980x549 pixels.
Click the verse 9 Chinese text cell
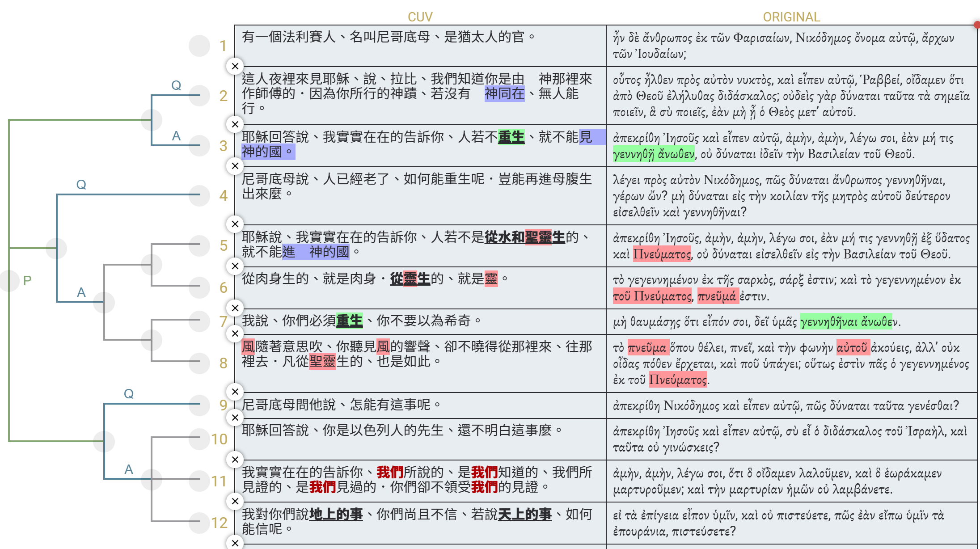point(420,405)
